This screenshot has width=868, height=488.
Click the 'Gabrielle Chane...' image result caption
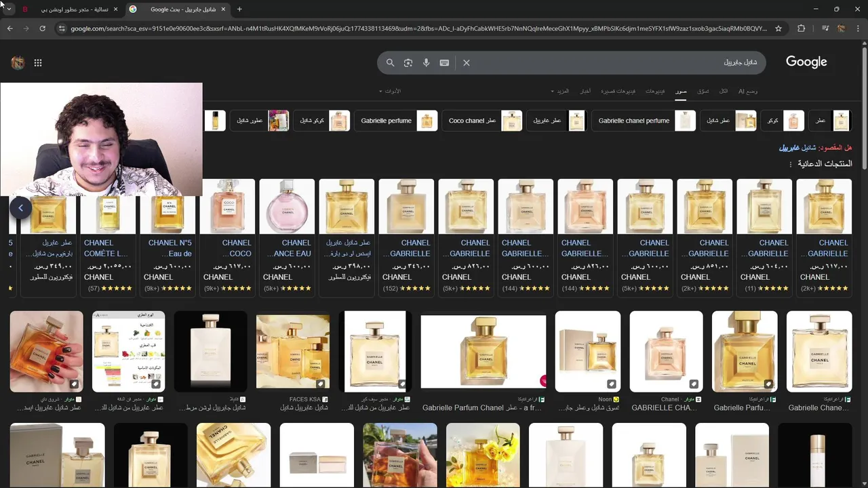tap(818, 408)
